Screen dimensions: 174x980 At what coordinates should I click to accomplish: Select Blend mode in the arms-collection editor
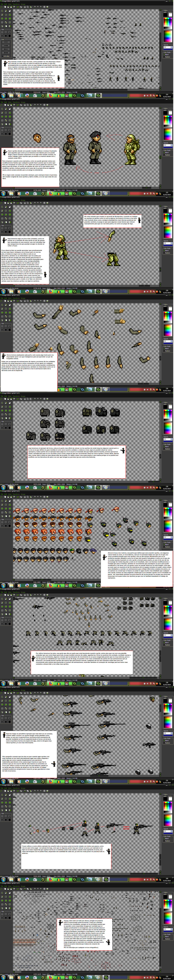click(x=166, y=348)
